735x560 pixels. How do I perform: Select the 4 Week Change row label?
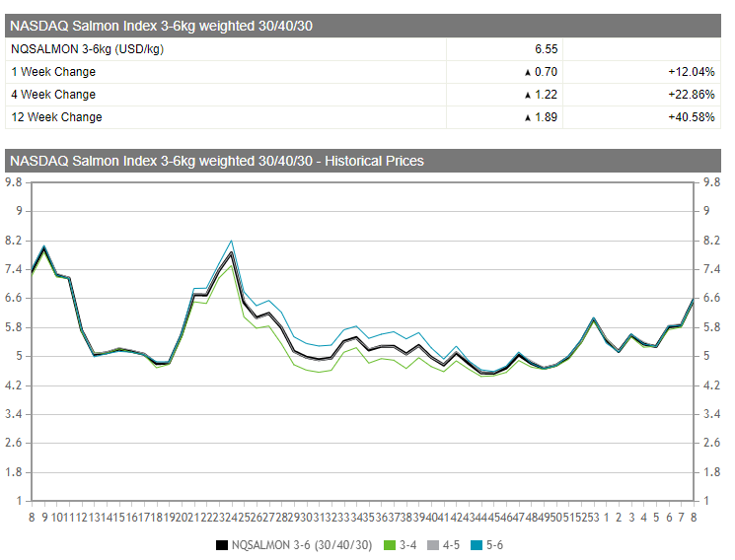click(52, 95)
